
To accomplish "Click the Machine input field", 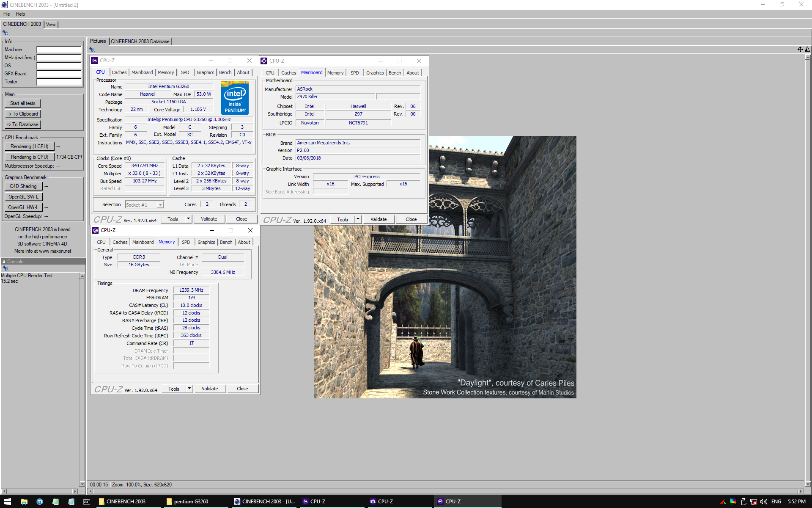I will [x=59, y=50].
